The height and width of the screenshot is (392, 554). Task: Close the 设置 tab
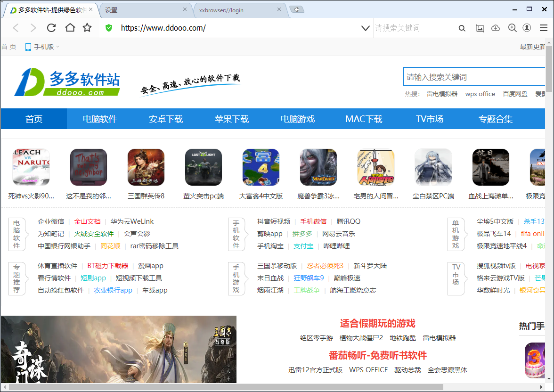(x=185, y=9)
